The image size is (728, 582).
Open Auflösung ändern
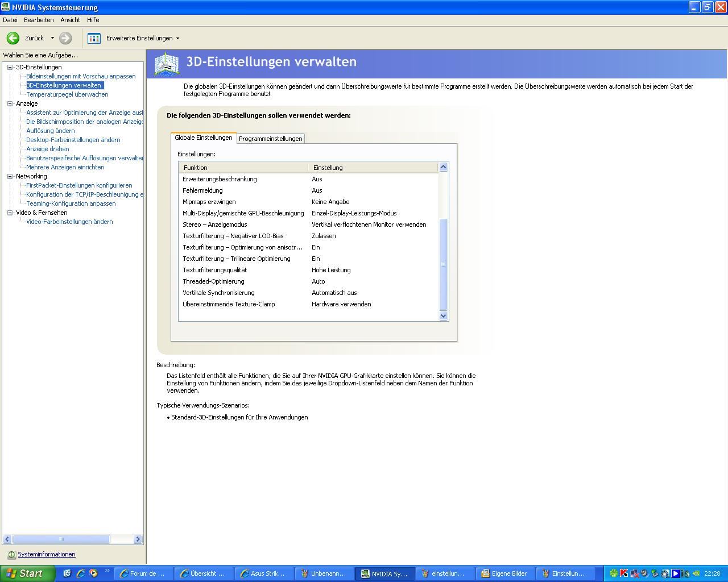click(x=51, y=131)
